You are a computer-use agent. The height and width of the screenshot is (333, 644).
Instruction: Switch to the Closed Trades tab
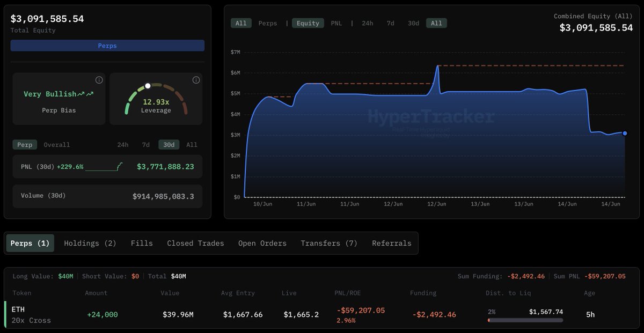tap(195, 243)
